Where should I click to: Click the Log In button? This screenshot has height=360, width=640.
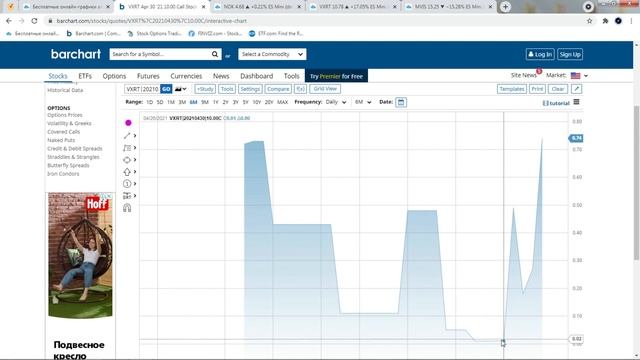point(540,54)
